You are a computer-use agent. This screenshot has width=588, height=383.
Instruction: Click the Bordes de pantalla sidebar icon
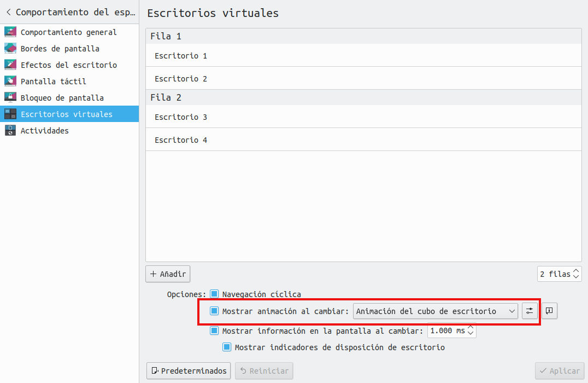pos(10,49)
